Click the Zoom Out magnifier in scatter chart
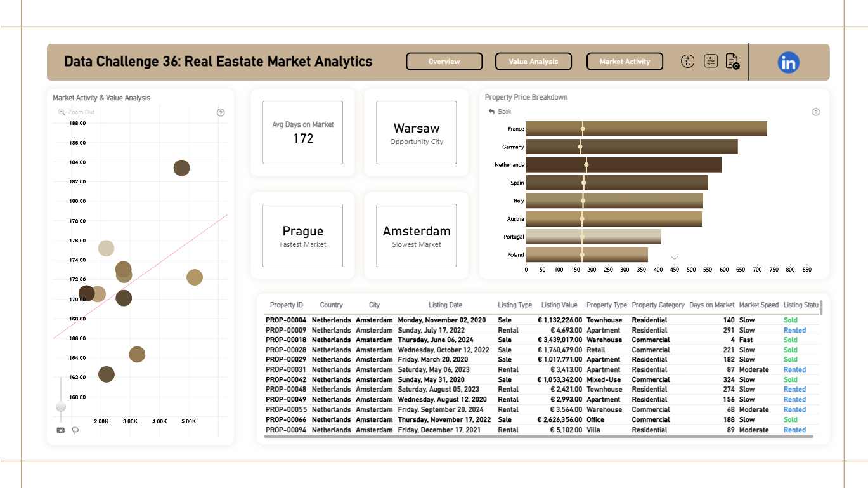Screen dimensions: 868x488 (x=62, y=112)
